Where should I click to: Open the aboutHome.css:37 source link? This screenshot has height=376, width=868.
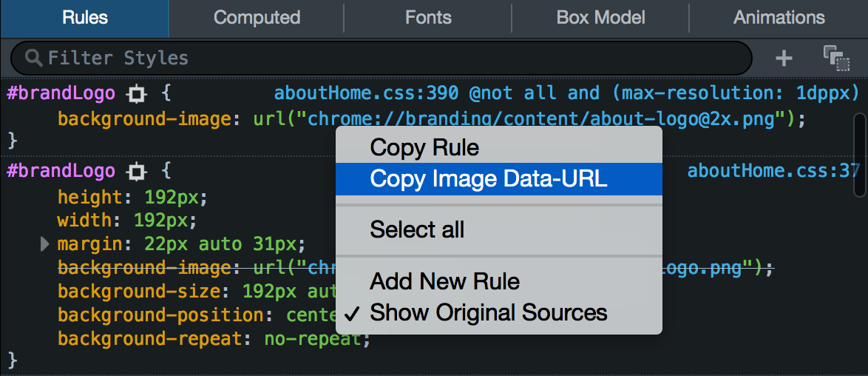772,172
